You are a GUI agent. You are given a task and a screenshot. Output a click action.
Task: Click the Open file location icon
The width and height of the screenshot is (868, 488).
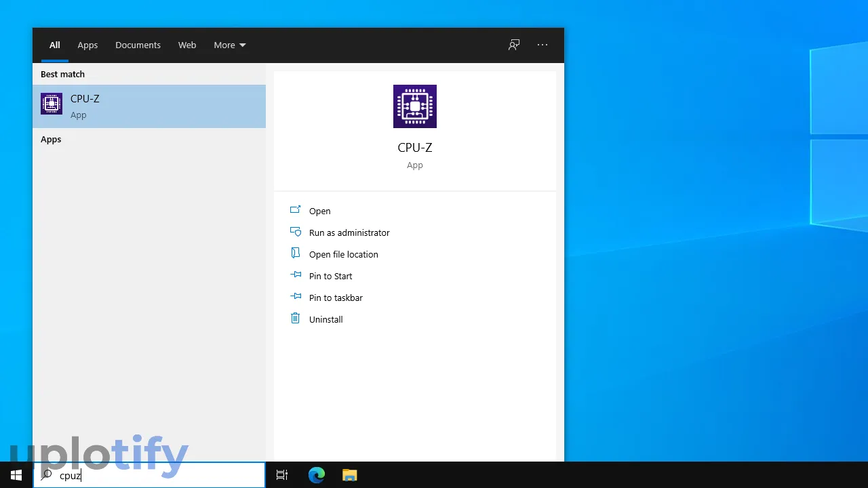[295, 253]
